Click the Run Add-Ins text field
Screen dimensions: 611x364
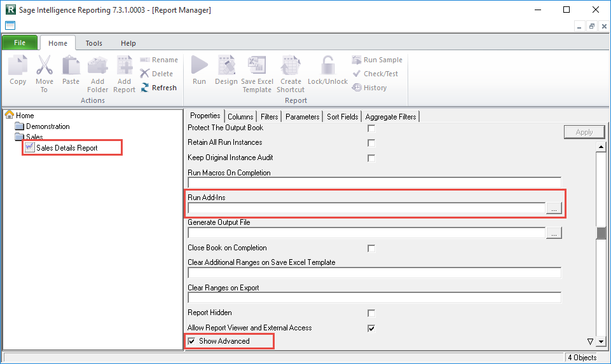click(x=367, y=208)
